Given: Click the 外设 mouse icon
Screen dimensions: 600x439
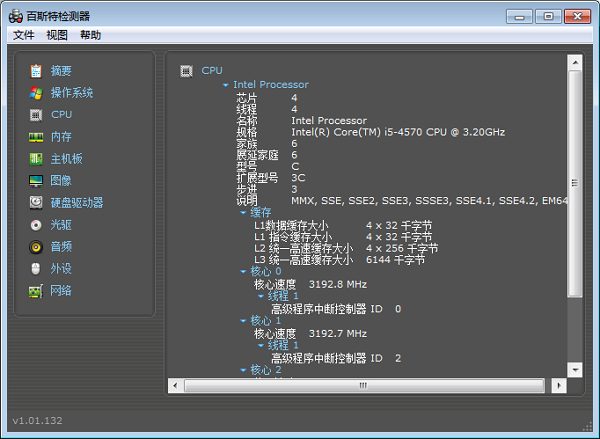Looking at the screenshot, I should coord(36,269).
